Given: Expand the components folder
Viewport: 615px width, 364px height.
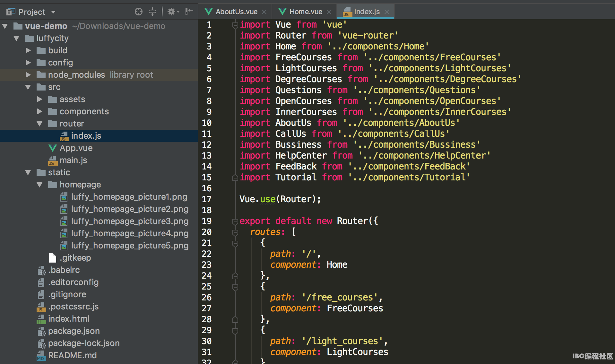Looking at the screenshot, I should (x=39, y=111).
